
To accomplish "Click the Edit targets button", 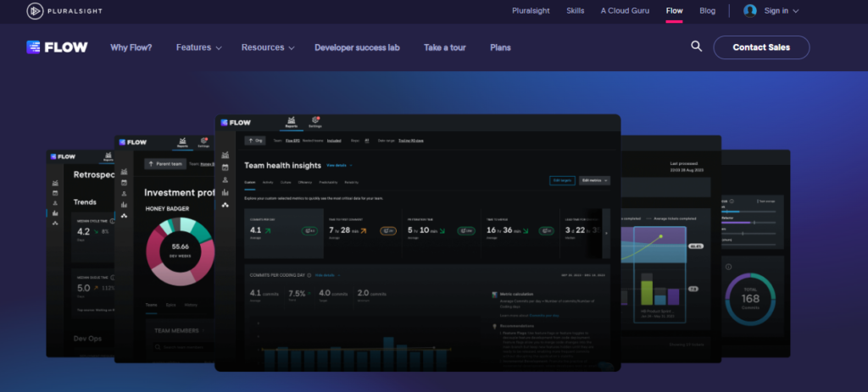I will point(562,181).
